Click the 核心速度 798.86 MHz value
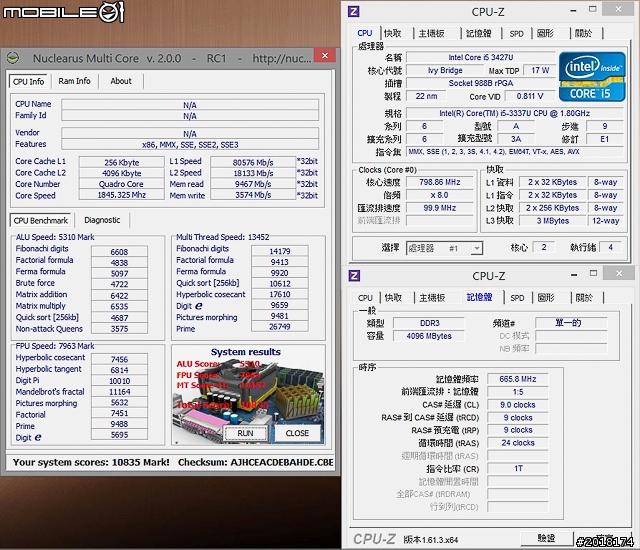This screenshot has width=640, height=550. click(440, 182)
